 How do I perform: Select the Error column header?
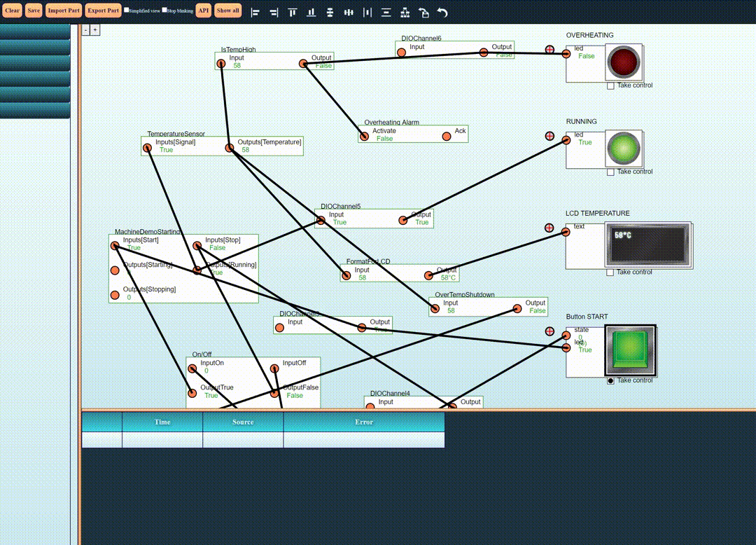coord(364,422)
